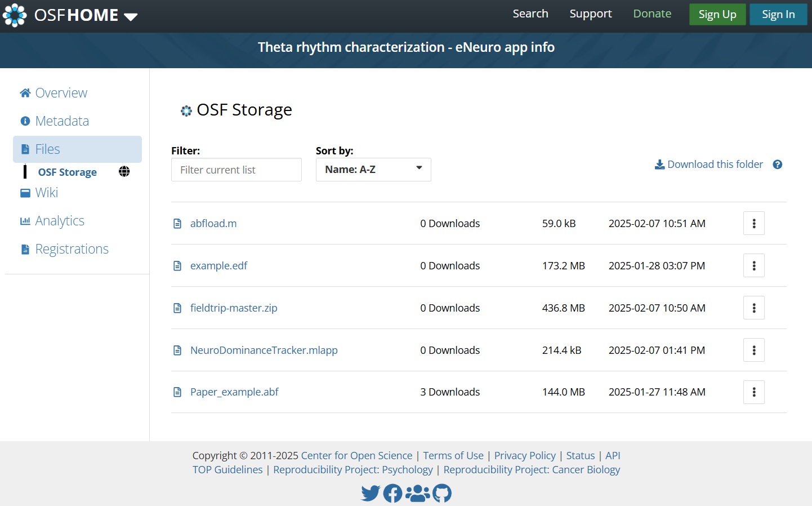Viewport: 812px width, 506px height.
Task: Click the file icon beside abfload.m
Action: 177,223
